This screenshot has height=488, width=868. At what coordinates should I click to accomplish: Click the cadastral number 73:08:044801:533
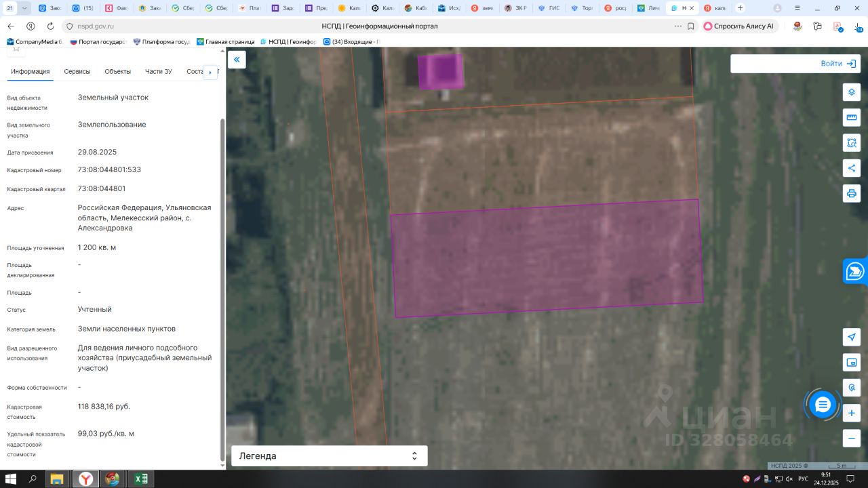click(109, 169)
